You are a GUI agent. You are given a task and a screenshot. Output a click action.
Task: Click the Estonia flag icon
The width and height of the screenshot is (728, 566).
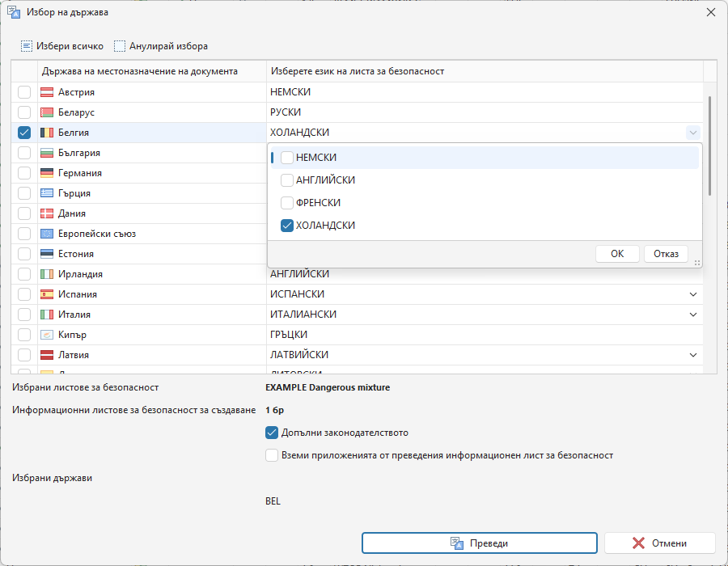[47, 254]
